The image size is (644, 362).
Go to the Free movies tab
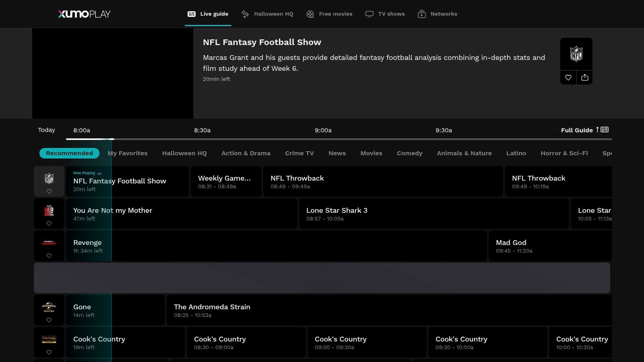[329, 14]
